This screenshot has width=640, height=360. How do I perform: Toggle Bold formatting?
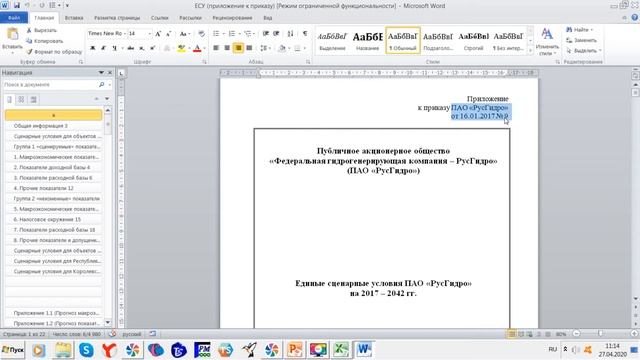[93, 48]
